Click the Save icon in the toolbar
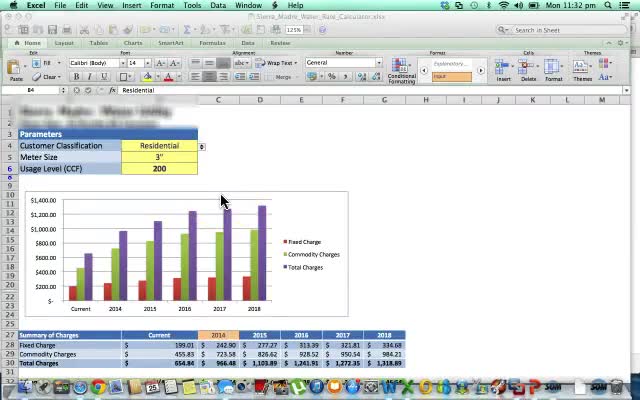The height and width of the screenshot is (400, 640). (52, 30)
